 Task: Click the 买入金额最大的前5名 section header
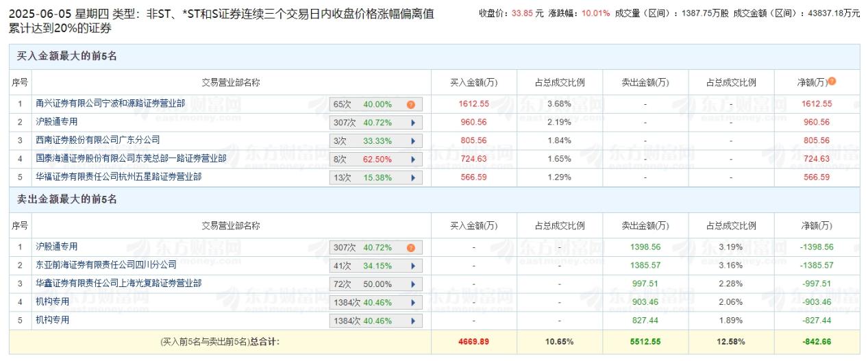click(67, 56)
